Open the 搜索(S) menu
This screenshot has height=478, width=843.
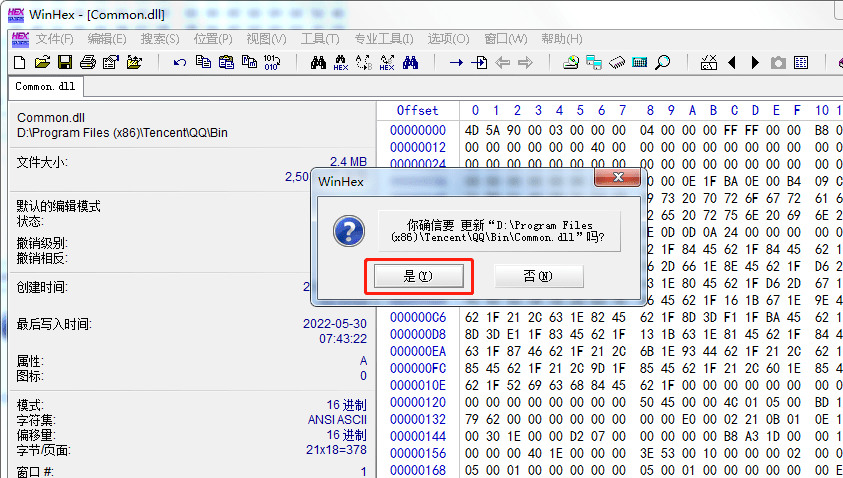point(160,39)
